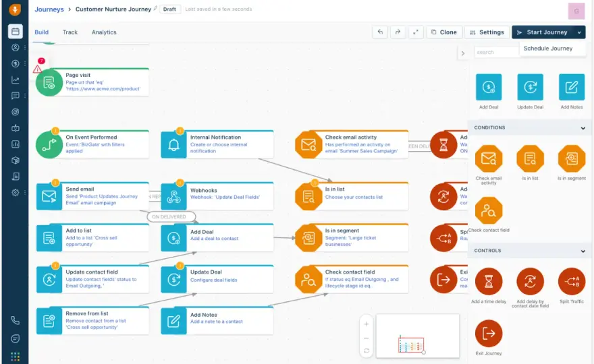Viewport: 594px width, 364px height.
Task: Click the Add Notes canvas node icon
Action: point(173,321)
